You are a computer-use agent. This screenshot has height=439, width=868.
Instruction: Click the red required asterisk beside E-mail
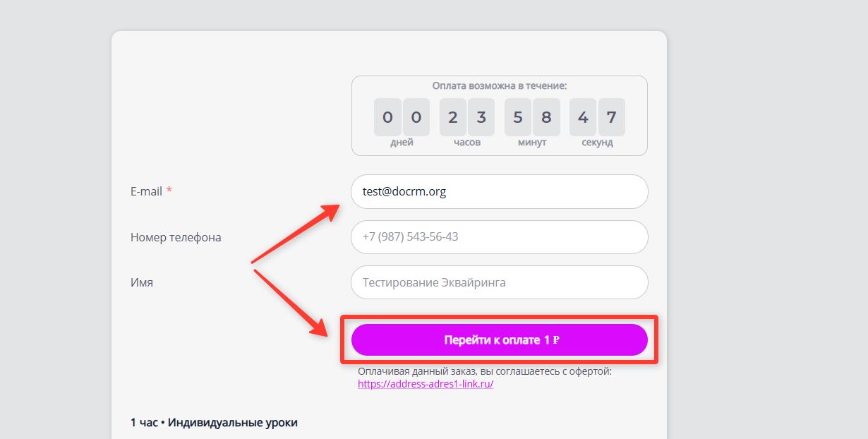tap(169, 191)
